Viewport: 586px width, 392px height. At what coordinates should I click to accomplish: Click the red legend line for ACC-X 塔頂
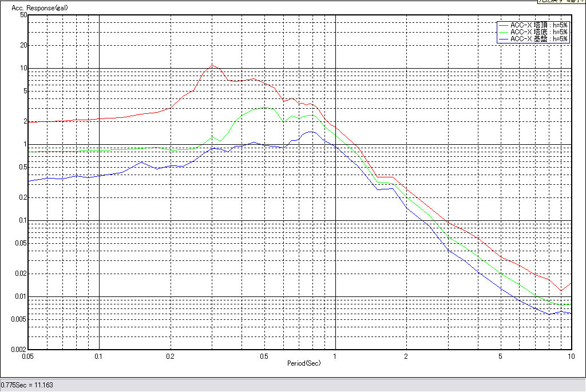(504, 25)
